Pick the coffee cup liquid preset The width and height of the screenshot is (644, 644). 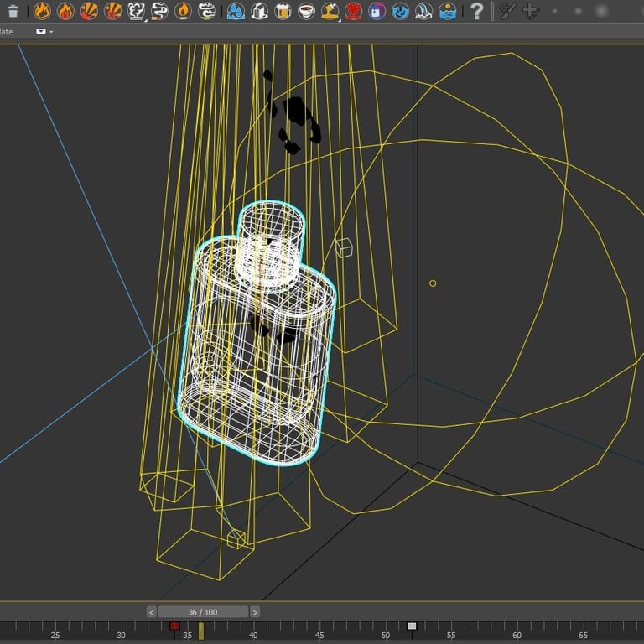(307, 11)
